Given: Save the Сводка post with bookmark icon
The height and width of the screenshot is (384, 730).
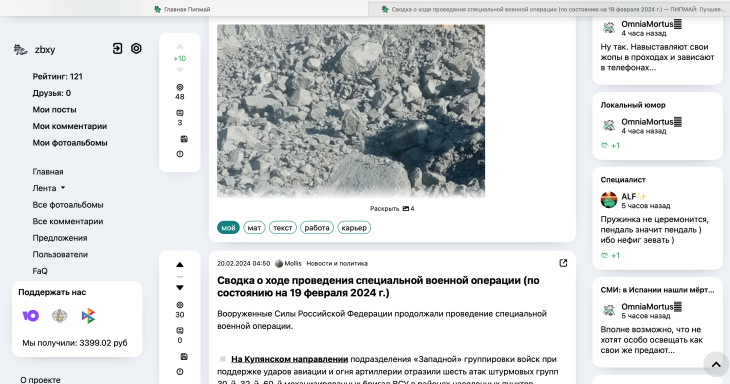Looking at the screenshot, I should [184, 357].
